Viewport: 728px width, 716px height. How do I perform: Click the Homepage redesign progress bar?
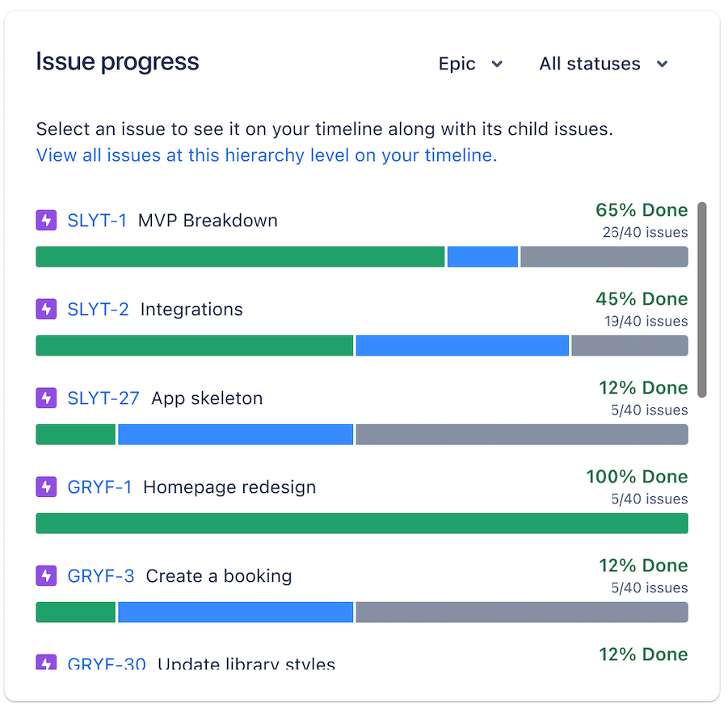tap(361, 524)
